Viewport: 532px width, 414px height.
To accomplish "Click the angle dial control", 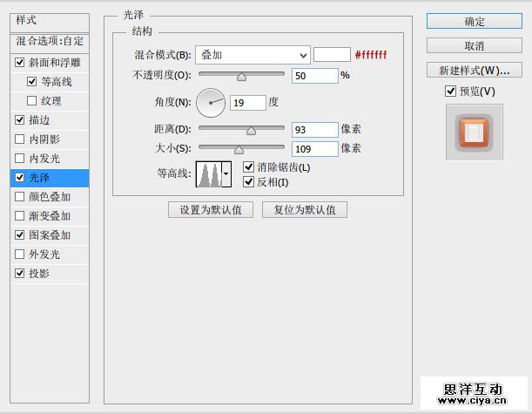I will coord(211,103).
